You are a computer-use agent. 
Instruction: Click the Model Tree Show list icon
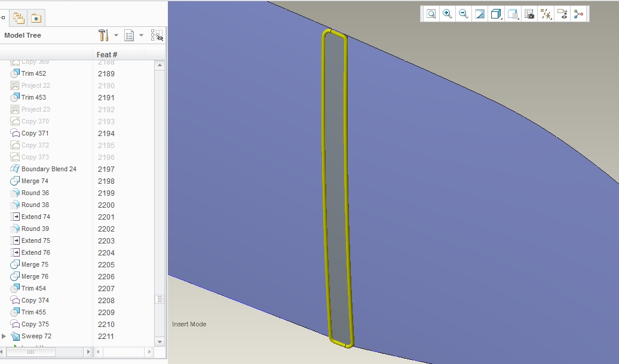click(x=129, y=35)
